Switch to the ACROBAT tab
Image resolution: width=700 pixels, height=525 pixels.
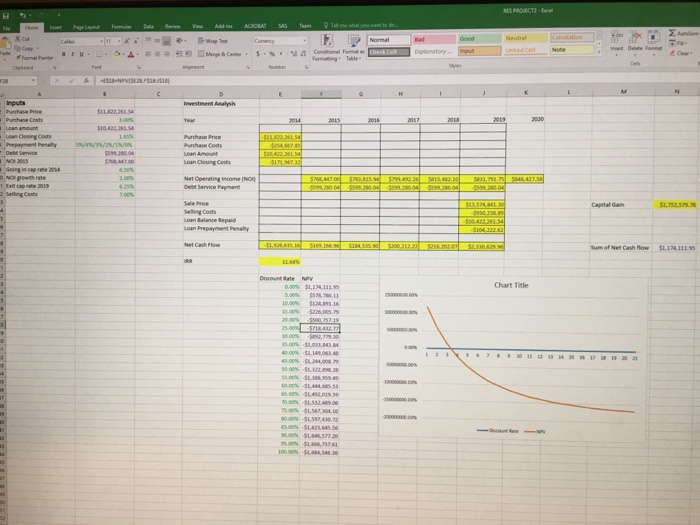pyautogui.click(x=255, y=26)
